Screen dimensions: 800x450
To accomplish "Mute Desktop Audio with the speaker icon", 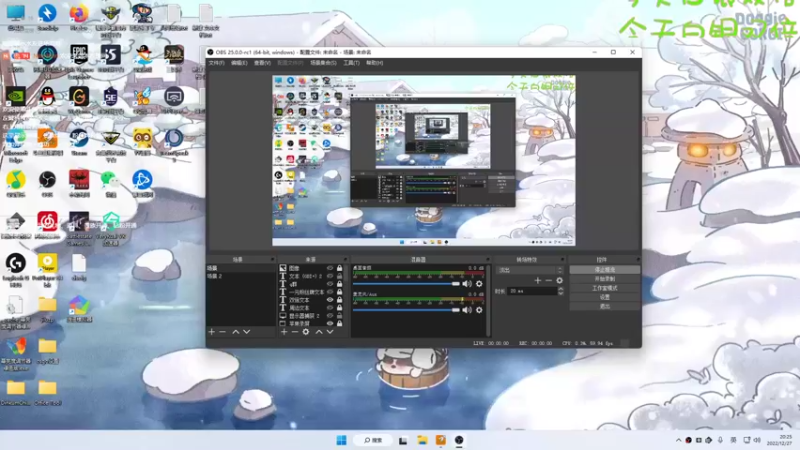I will click(x=467, y=284).
